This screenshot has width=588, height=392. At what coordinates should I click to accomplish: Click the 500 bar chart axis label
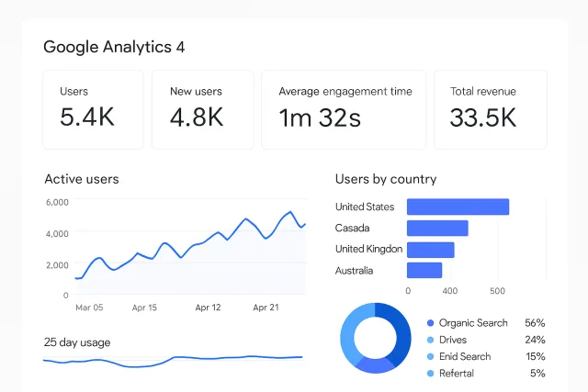[x=497, y=291]
